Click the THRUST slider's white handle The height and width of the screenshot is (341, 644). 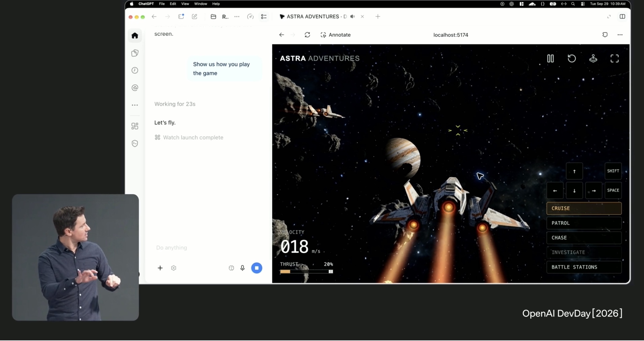click(x=331, y=272)
